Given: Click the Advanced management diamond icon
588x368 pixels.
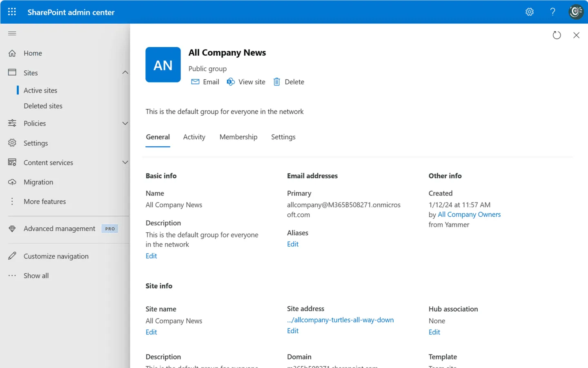Looking at the screenshot, I should tap(12, 229).
